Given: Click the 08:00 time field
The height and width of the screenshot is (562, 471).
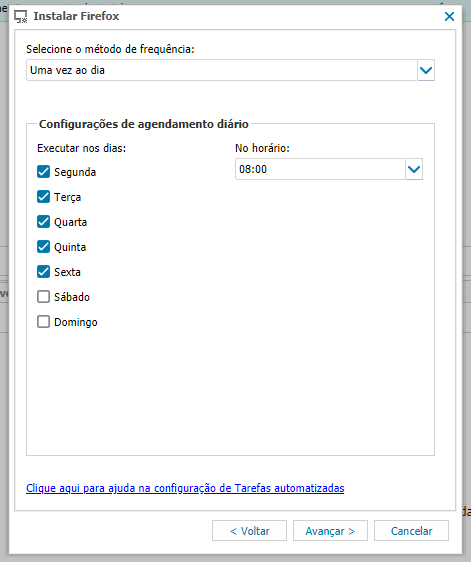Looking at the screenshot, I should [320, 169].
